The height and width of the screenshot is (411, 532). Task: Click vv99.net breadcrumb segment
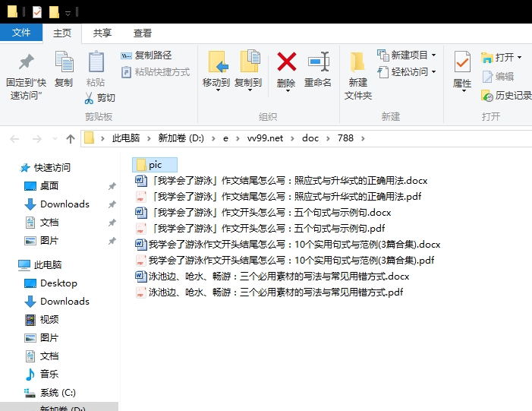pos(265,138)
